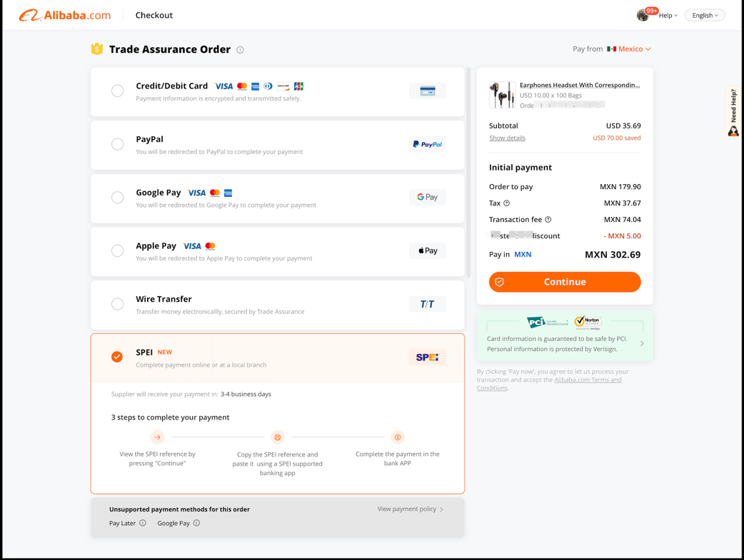Choose the Wire Transfer payment method
The image size is (744, 560).
[x=117, y=304]
